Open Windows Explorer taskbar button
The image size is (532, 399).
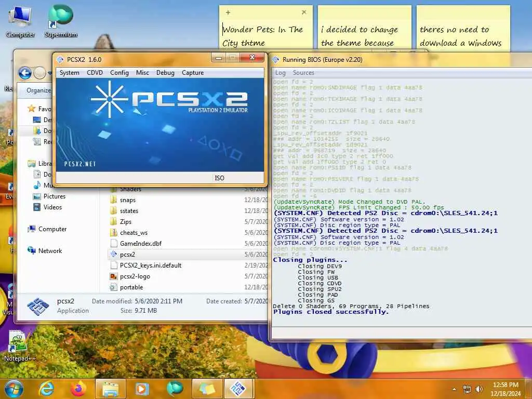111,389
